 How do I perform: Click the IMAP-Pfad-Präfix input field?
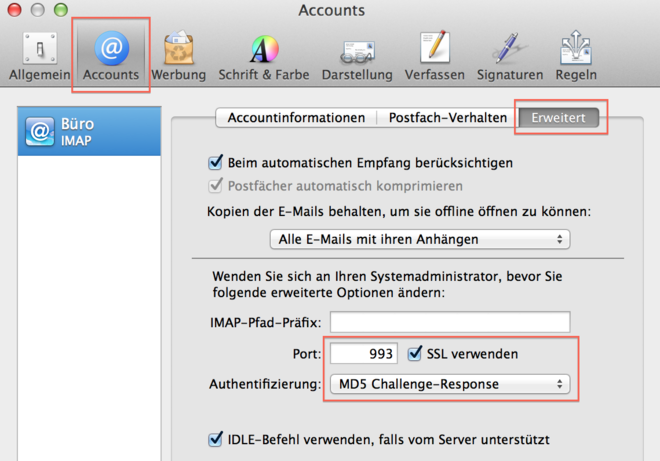tap(450, 322)
